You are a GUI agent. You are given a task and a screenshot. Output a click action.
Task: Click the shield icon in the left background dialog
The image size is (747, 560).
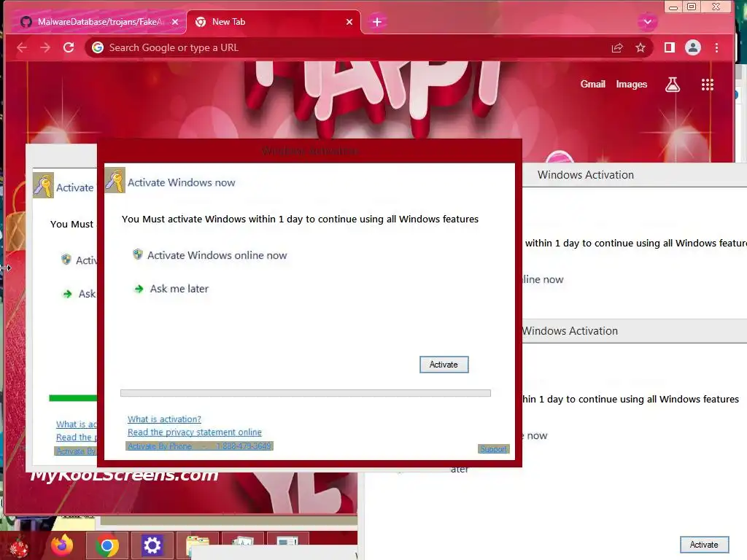(x=66, y=260)
